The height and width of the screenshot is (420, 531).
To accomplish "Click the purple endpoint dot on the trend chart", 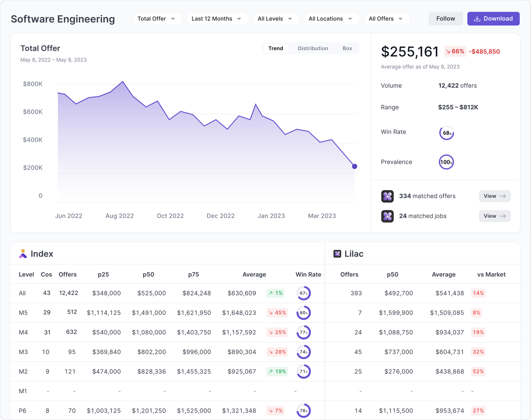I will 354,166.
